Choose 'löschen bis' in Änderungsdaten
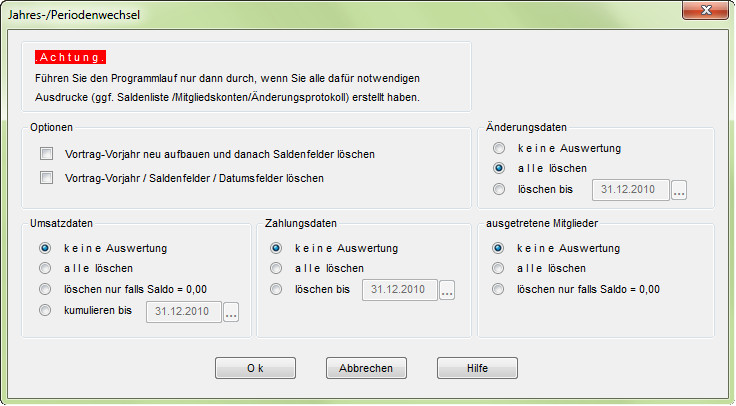This screenshot has width=736, height=406. tap(500, 189)
